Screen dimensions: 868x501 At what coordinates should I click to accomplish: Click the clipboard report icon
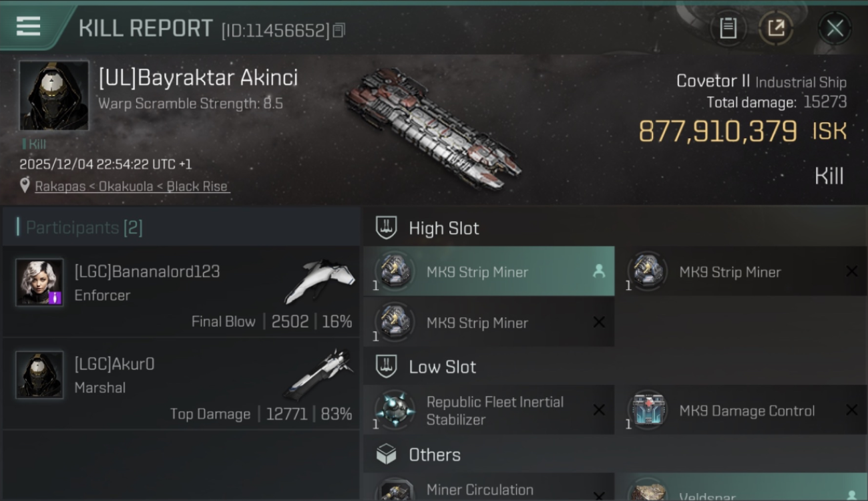coord(728,28)
